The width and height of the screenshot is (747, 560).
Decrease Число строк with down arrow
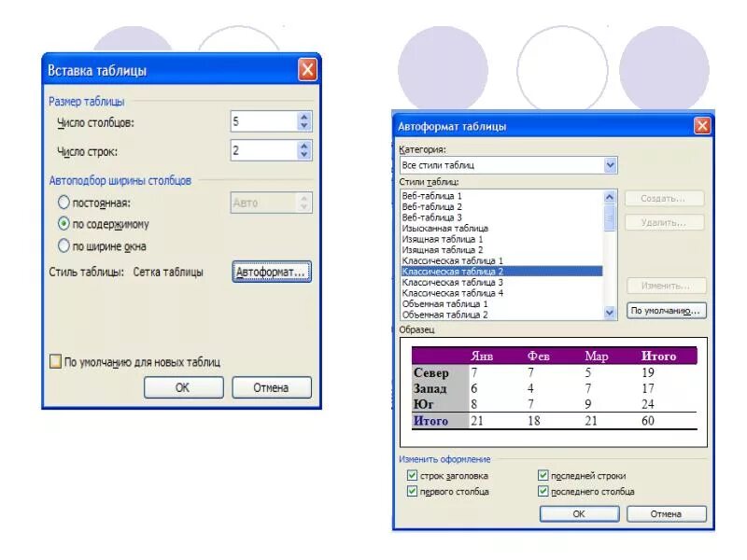tap(304, 155)
